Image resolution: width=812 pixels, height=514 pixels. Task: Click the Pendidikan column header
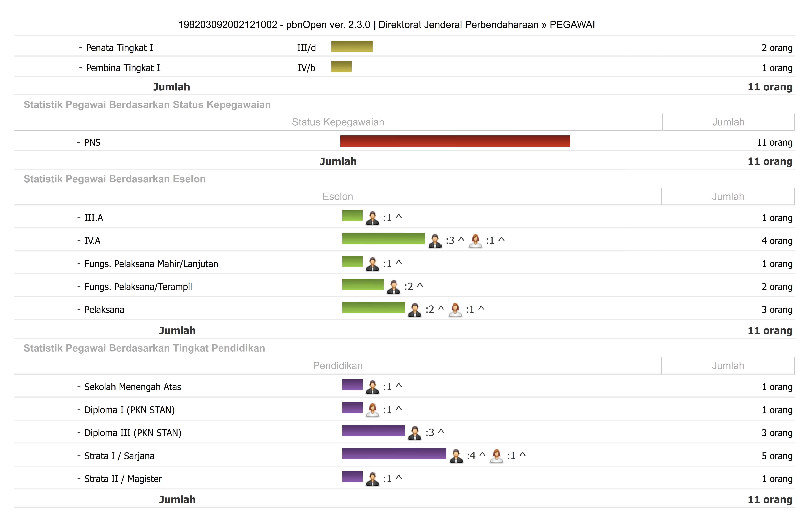tap(338, 366)
